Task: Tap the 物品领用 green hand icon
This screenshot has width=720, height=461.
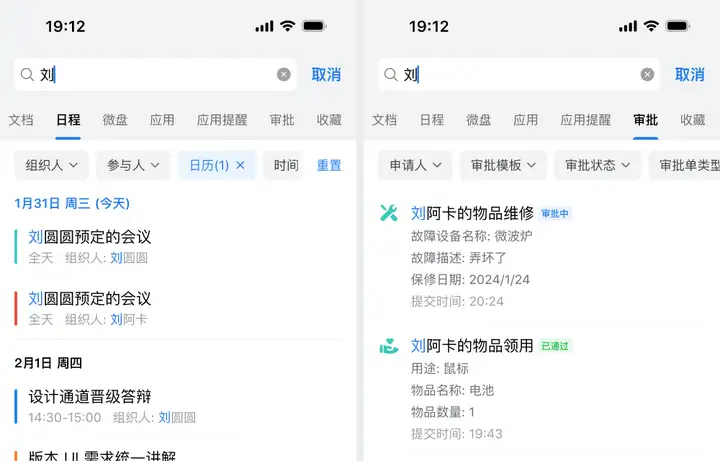Action: [389, 346]
